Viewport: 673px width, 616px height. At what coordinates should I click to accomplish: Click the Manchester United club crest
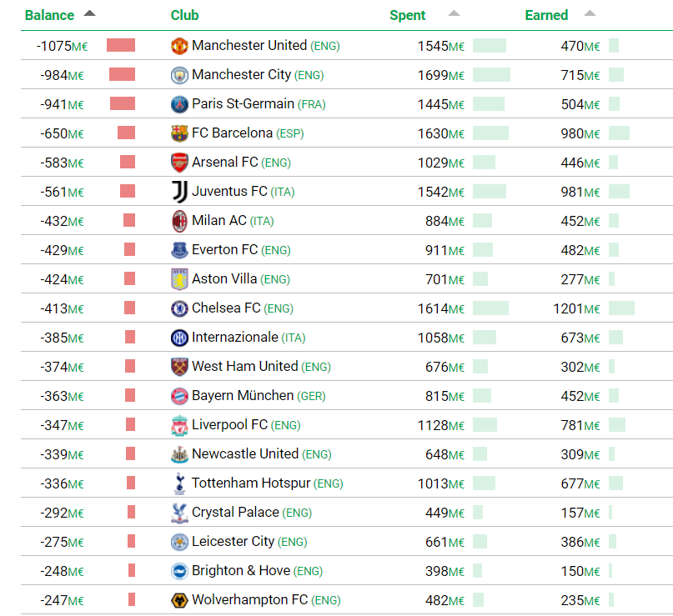[x=179, y=46]
